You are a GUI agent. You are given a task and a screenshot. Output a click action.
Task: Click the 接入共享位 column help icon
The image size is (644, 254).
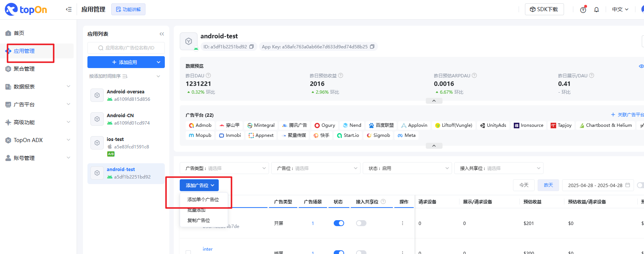383,202
